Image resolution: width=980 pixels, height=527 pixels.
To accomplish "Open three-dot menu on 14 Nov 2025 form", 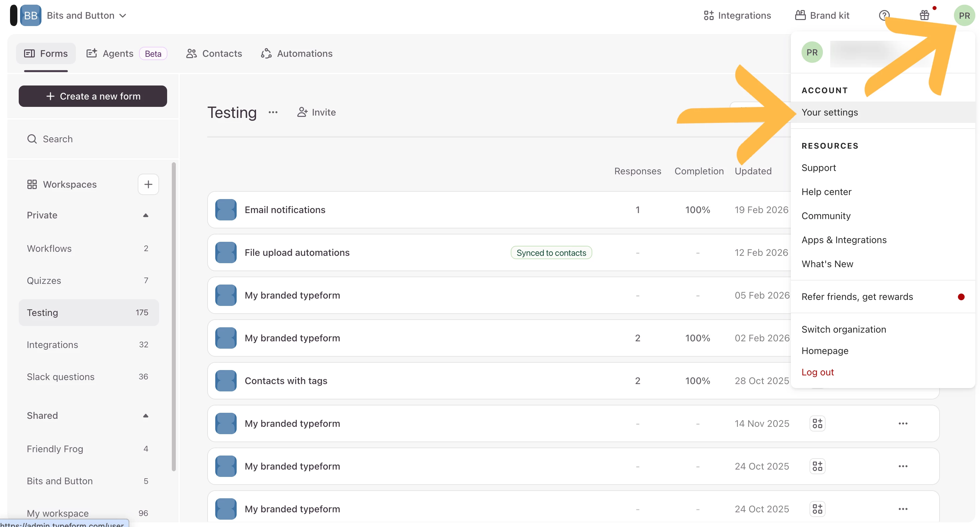I will pyautogui.click(x=903, y=423).
